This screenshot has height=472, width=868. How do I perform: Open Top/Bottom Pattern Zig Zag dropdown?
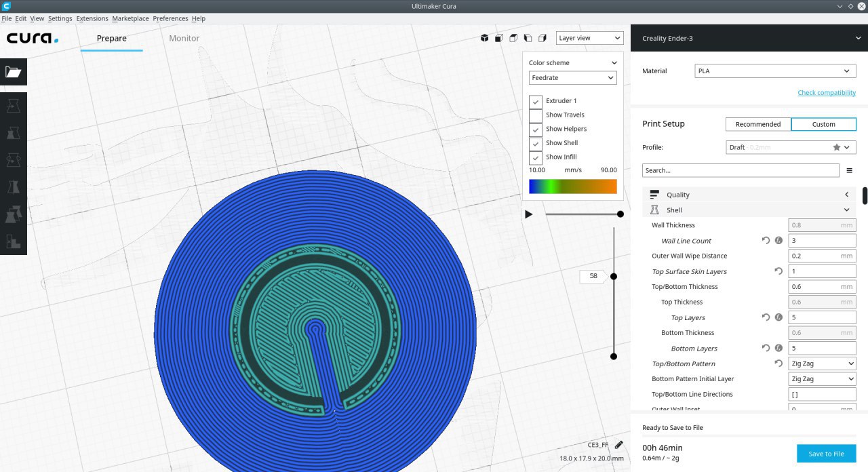click(823, 363)
